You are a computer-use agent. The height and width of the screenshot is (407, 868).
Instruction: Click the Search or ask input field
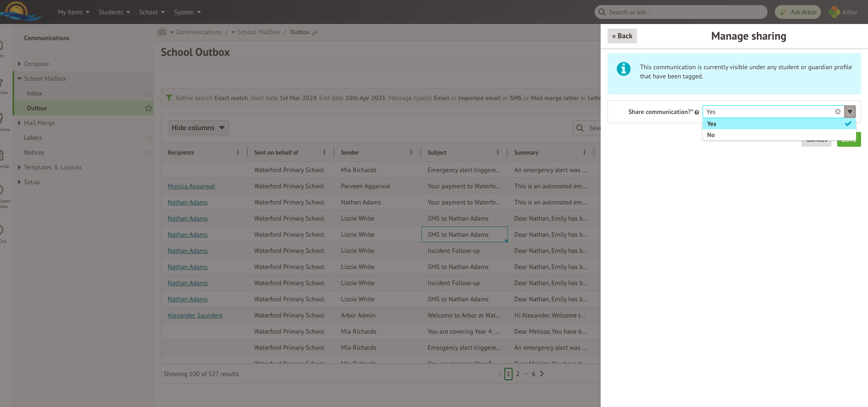point(681,12)
